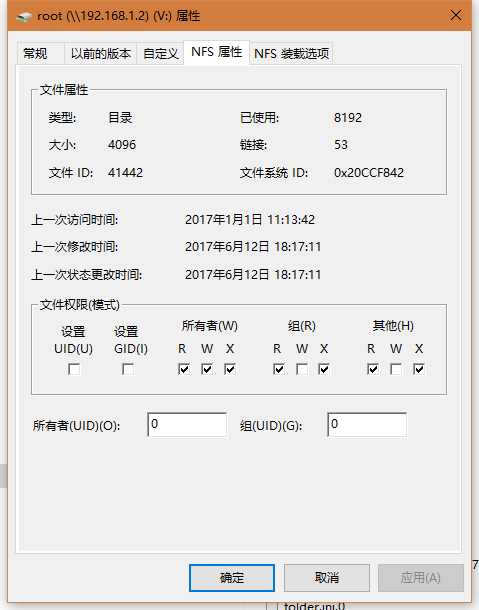Uncheck owner (所有者) W permission
479x610 pixels.
pos(207,369)
